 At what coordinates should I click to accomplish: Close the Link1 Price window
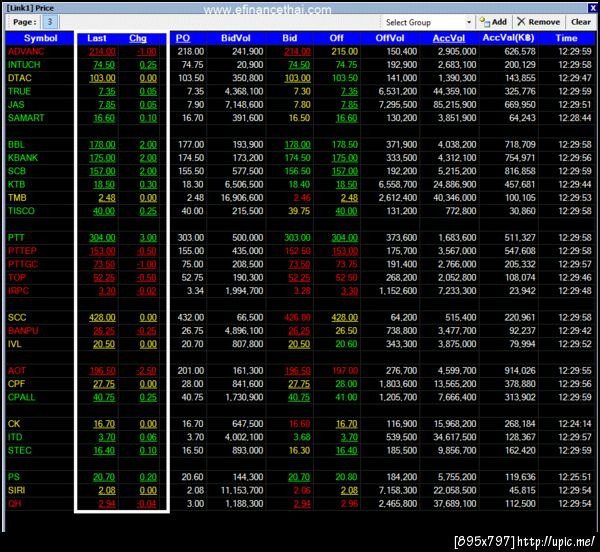(x=592, y=8)
